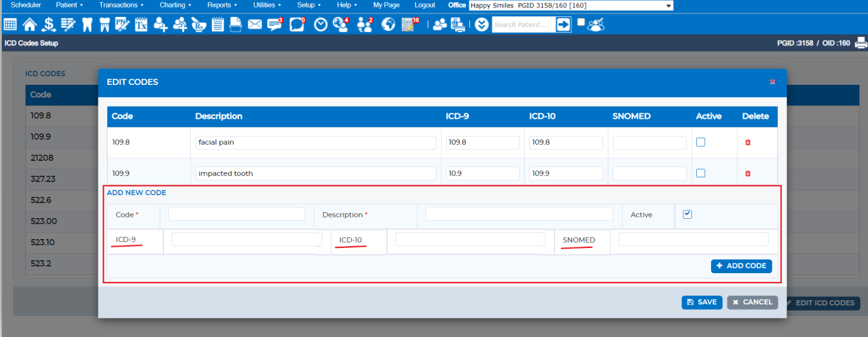The width and height of the screenshot is (868, 337).
Task: Click My Page in top menu
Action: tap(386, 5)
